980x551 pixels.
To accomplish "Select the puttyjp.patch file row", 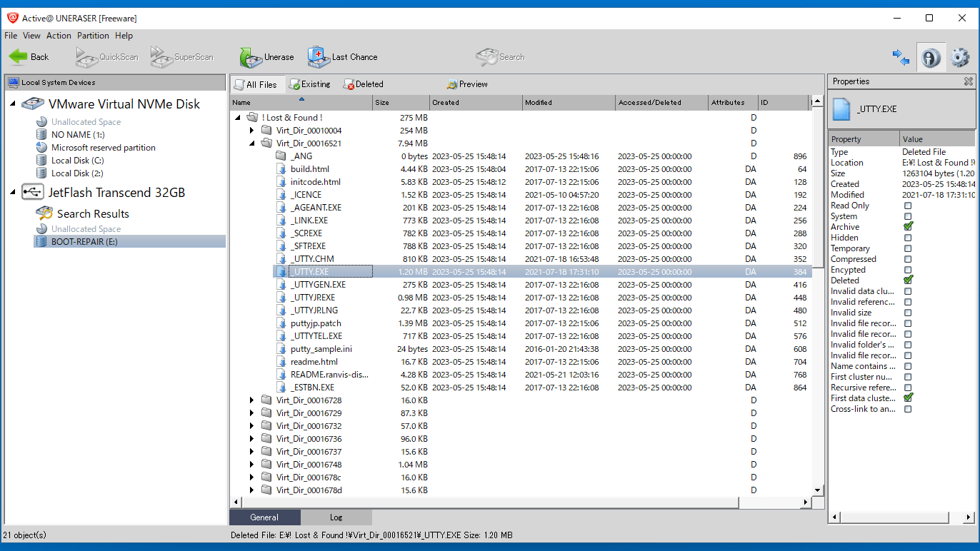I will (x=521, y=323).
